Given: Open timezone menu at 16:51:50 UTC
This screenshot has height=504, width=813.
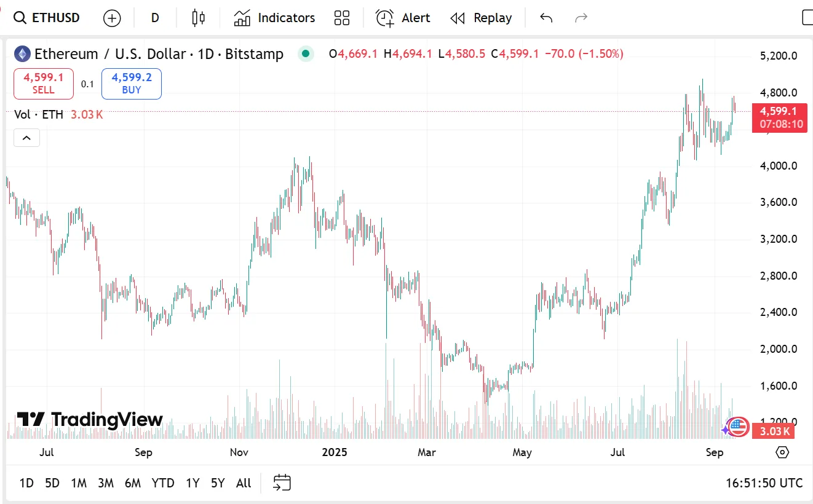Looking at the screenshot, I should (x=764, y=483).
